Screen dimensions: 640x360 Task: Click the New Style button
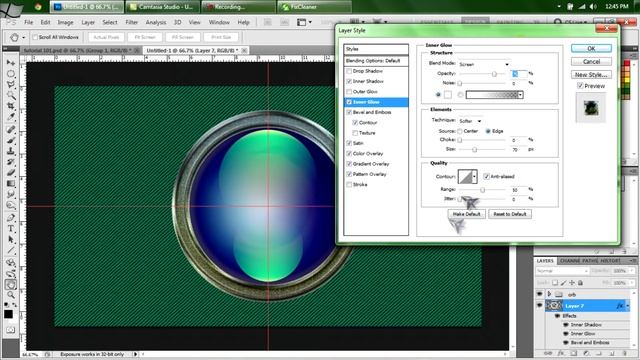pyautogui.click(x=591, y=74)
